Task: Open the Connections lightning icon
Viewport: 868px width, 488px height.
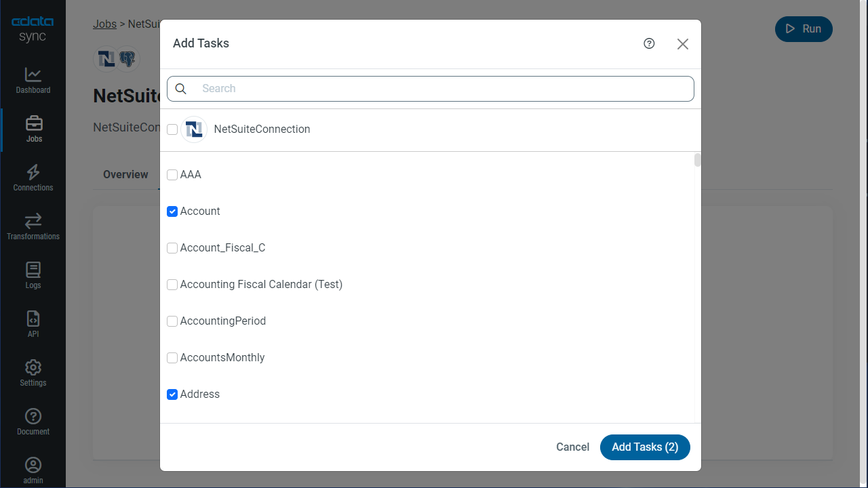Action: (33, 172)
